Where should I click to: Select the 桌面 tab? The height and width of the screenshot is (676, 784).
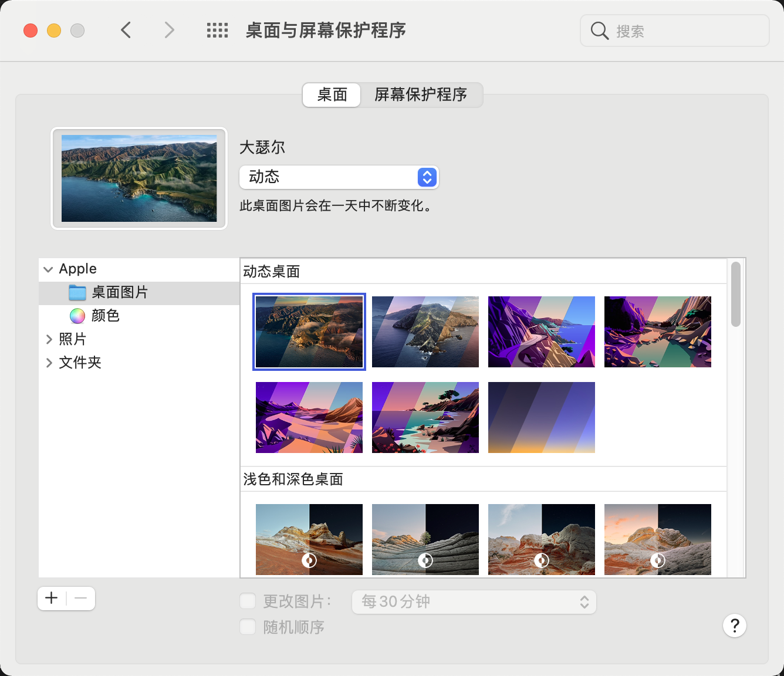click(x=332, y=94)
